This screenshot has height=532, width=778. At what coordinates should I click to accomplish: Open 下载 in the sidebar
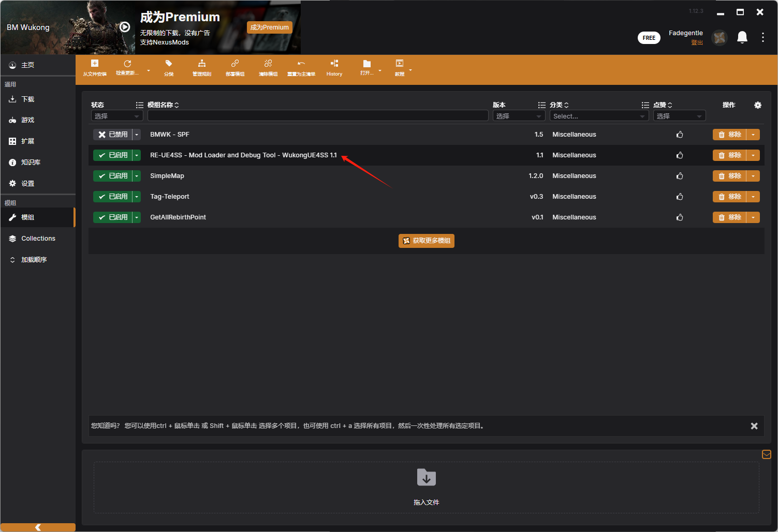click(x=38, y=99)
